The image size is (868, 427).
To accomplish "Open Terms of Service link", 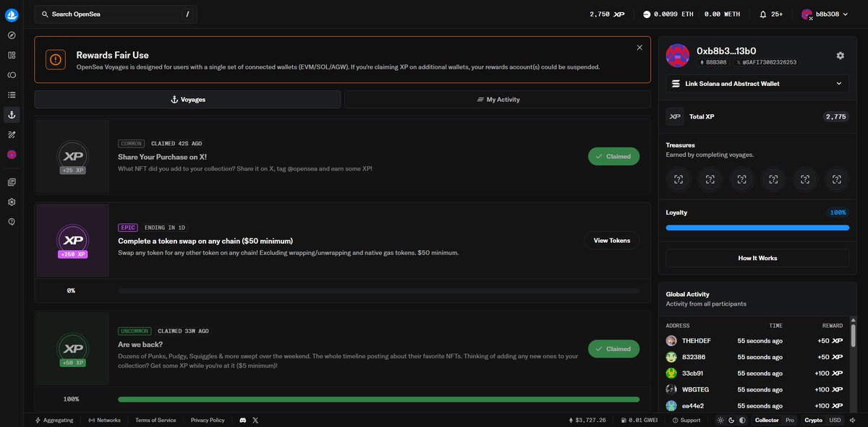I will pyautogui.click(x=156, y=420).
